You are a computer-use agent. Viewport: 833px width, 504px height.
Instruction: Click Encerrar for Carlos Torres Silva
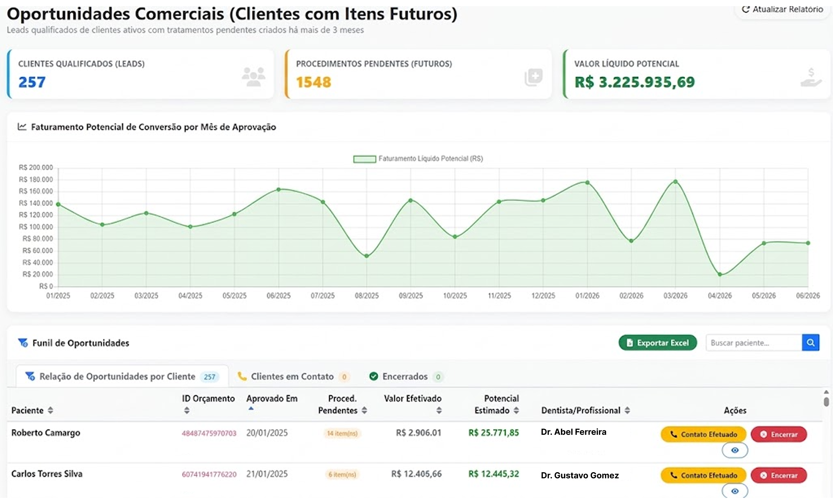[x=779, y=475]
